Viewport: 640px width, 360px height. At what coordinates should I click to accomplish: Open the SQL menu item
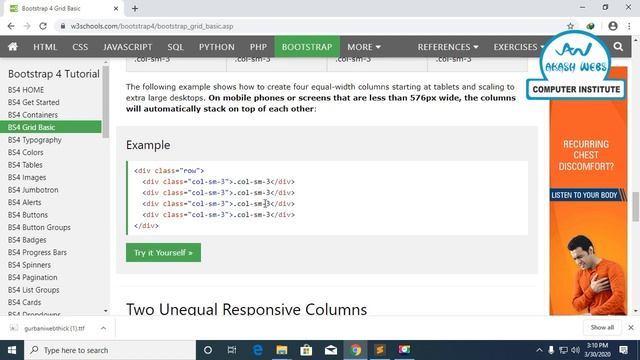pyautogui.click(x=176, y=47)
